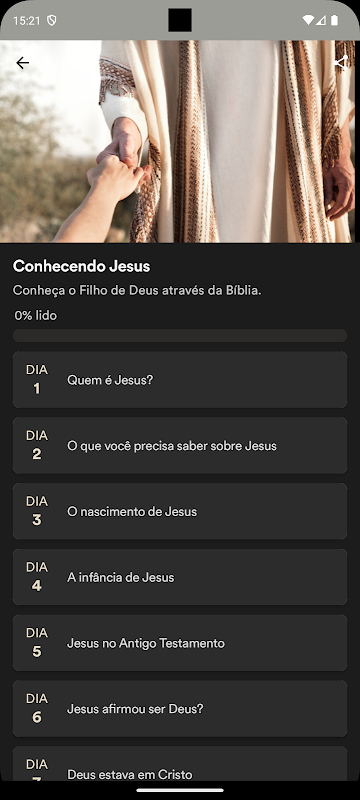Open Jesus afirmou ser Deus? day

coord(180,709)
